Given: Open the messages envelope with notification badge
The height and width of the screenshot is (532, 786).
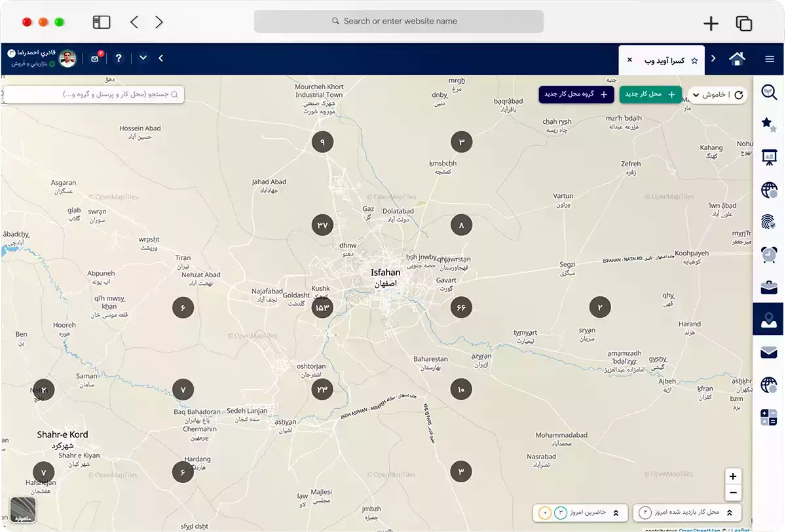Looking at the screenshot, I should click(95, 58).
